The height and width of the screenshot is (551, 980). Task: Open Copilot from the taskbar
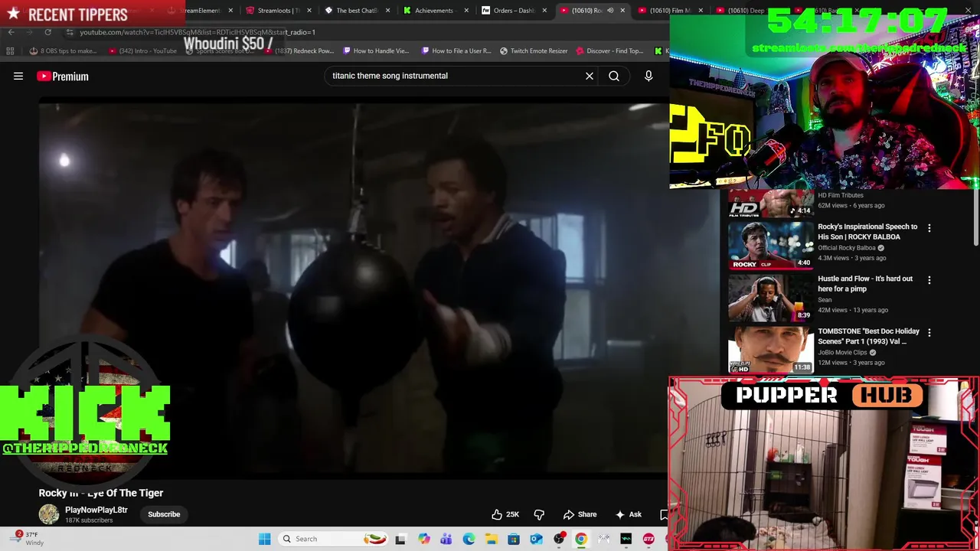(423, 539)
